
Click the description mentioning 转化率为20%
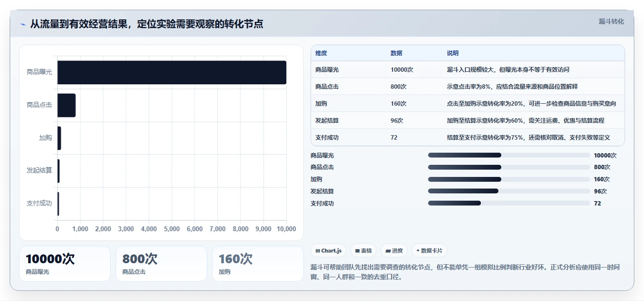532,104
